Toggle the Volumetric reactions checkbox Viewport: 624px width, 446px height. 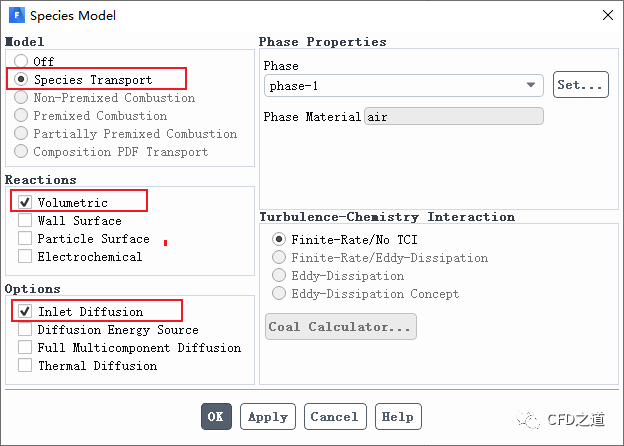pos(25,203)
